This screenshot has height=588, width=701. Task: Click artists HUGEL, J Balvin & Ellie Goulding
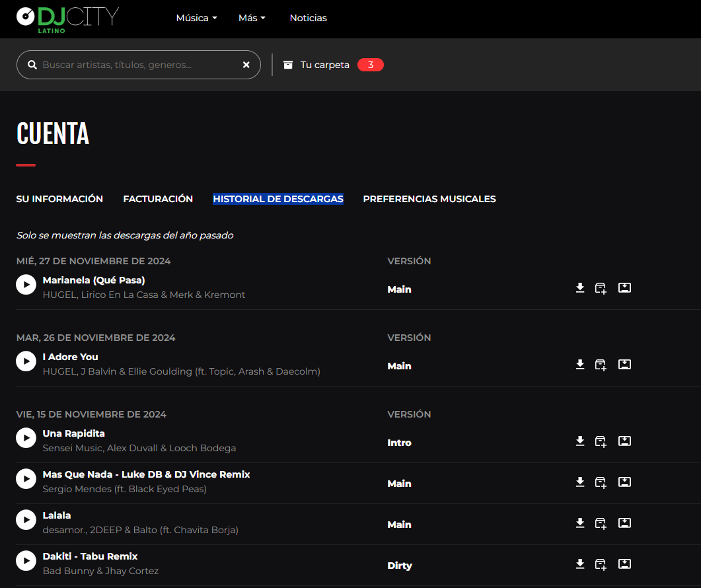click(182, 371)
